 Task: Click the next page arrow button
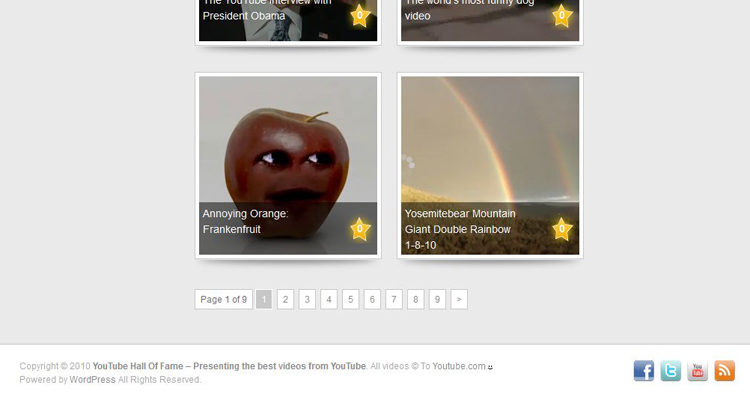click(459, 300)
